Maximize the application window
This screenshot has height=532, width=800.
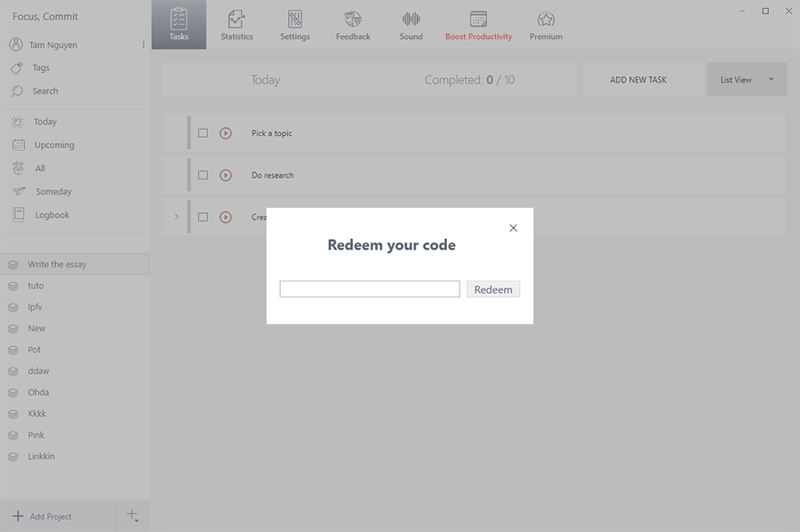765,11
